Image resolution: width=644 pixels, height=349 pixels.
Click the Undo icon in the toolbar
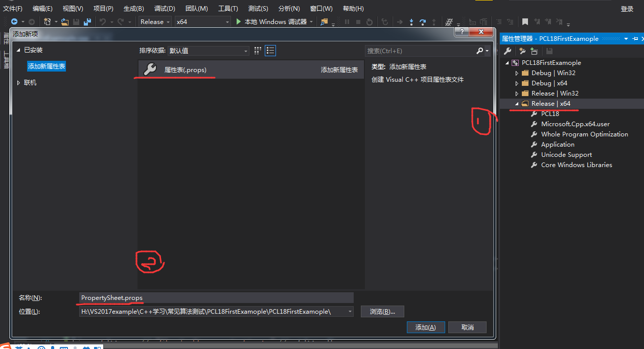103,21
